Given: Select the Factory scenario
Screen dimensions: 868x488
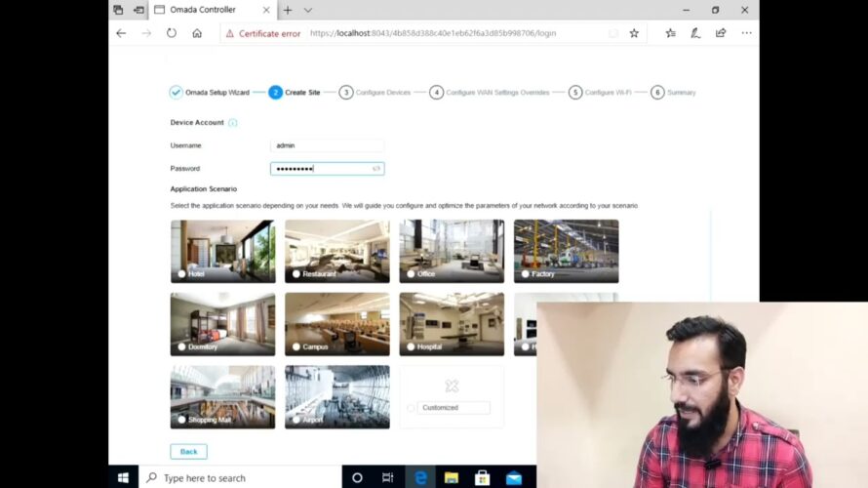Looking at the screenshot, I should point(567,252).
